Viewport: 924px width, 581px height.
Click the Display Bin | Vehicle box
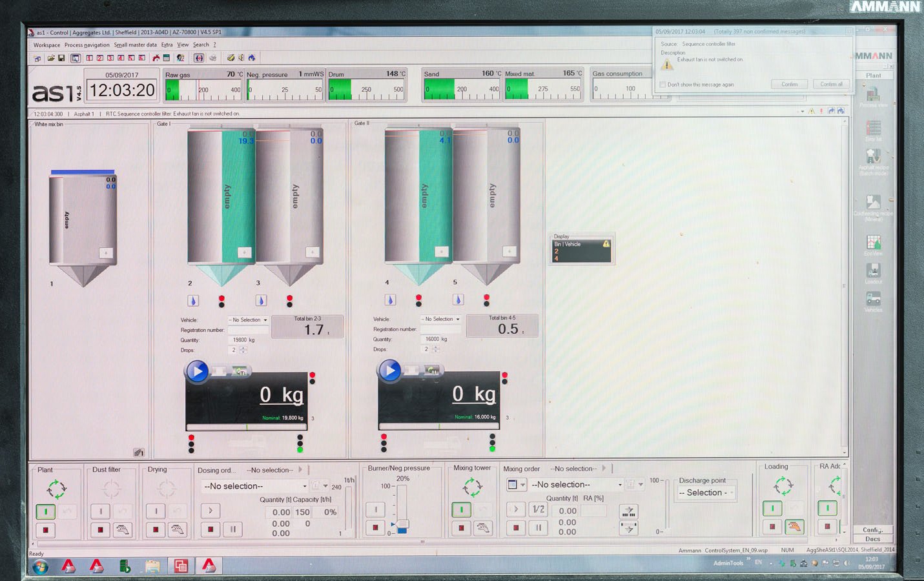tap(581, 251)
